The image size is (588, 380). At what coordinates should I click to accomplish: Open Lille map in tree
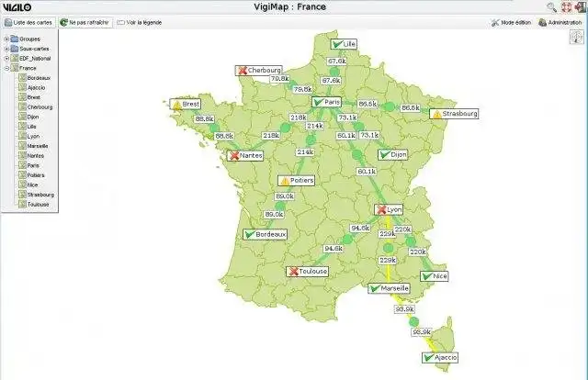[x=28, y=127]
